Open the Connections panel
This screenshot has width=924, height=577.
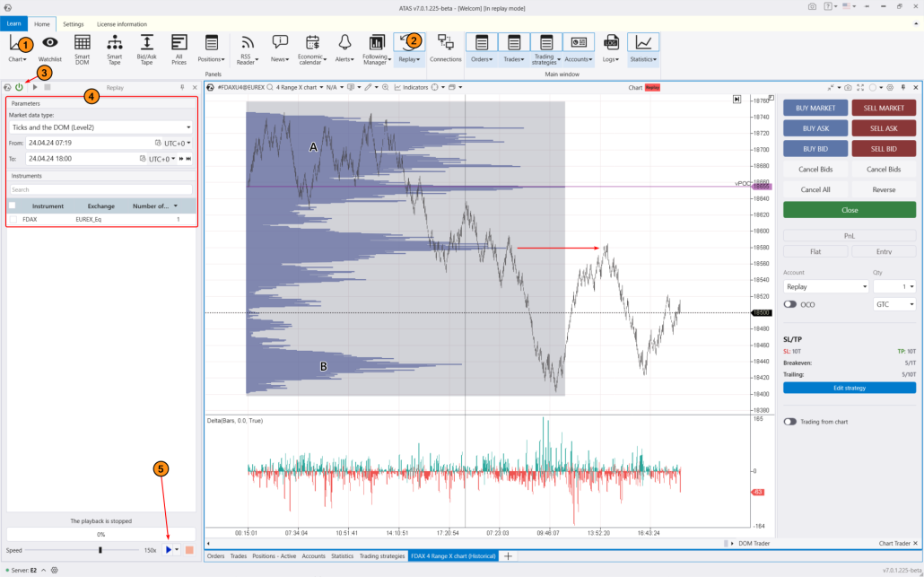[x=446, y=48]
